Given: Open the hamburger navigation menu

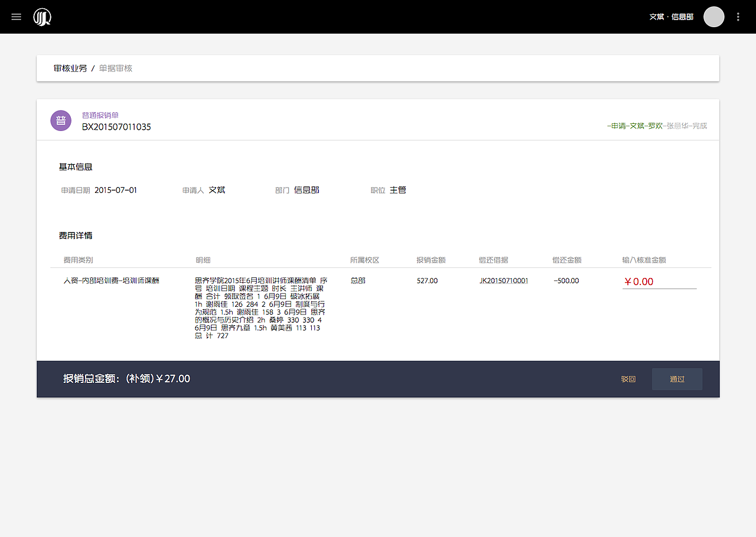Looking at the screenshot, I should tap(17, 17).
